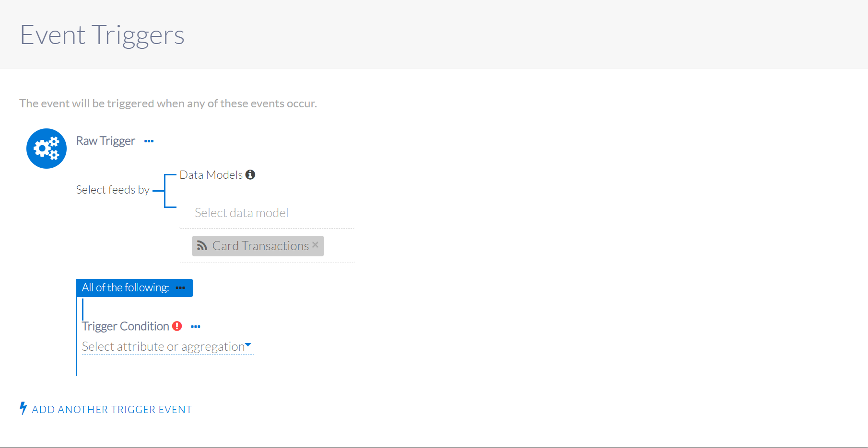Click the Select feeds by label
Screen dimensions: 868x448
point(113,190)
